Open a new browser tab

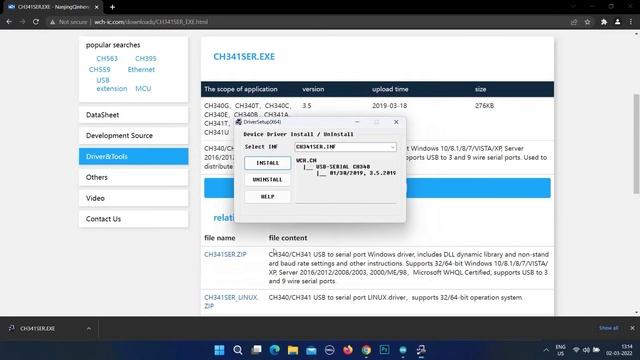click(112, 7)
